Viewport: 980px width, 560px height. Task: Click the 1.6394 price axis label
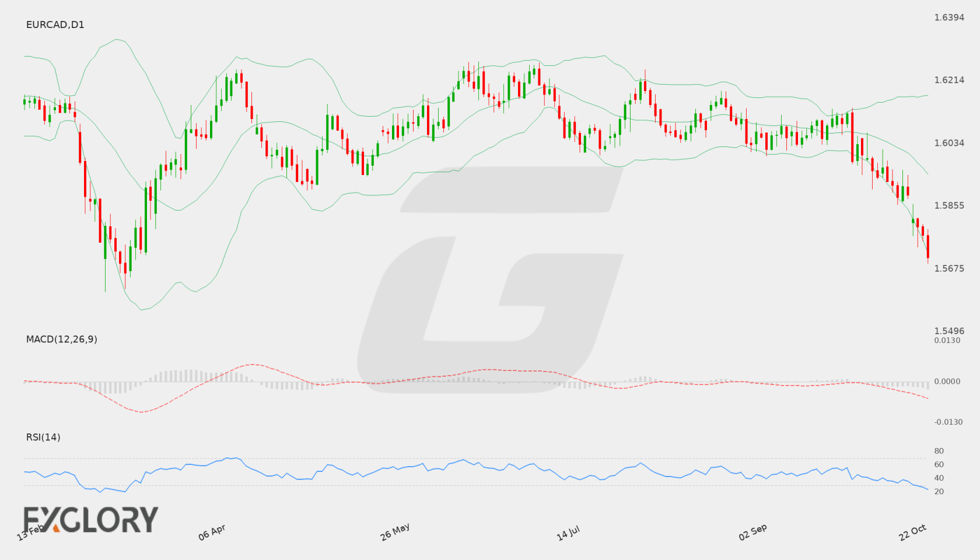(x=949, y=17)
